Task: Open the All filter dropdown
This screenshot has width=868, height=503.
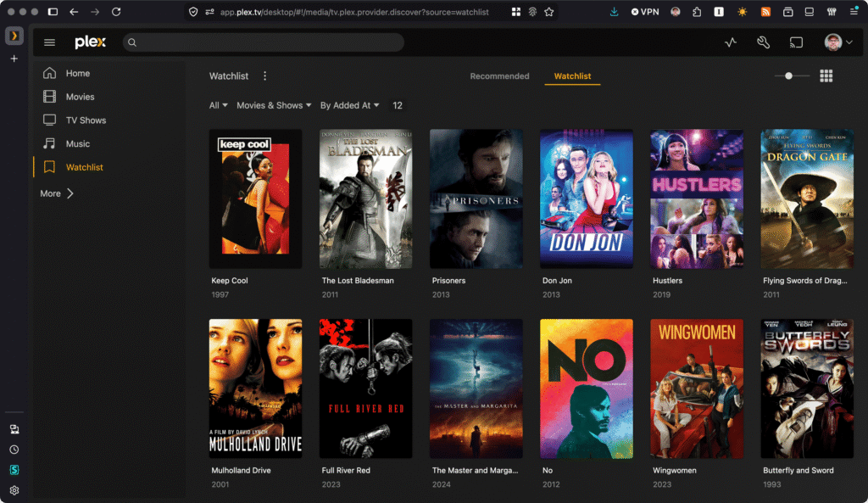Action: coord(218,105)
